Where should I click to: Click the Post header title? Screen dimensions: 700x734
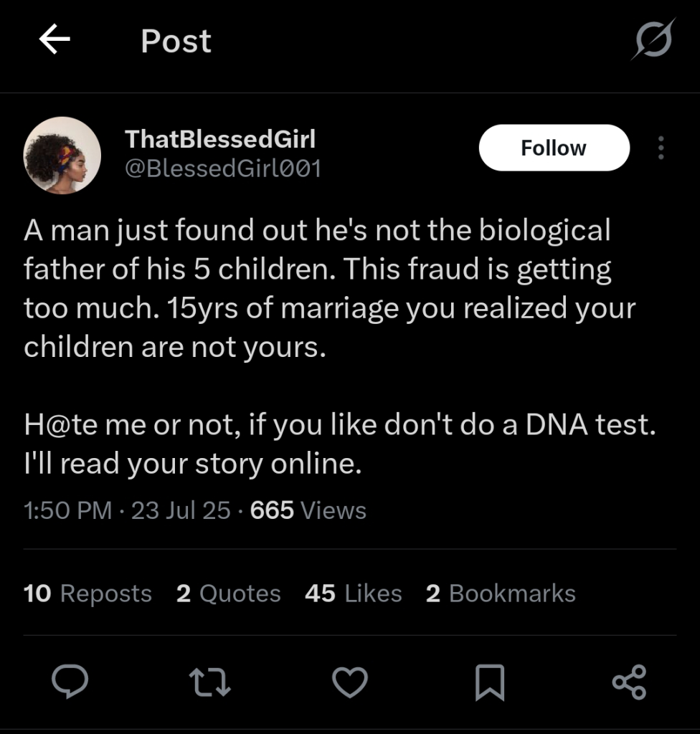tap(176, 41)
